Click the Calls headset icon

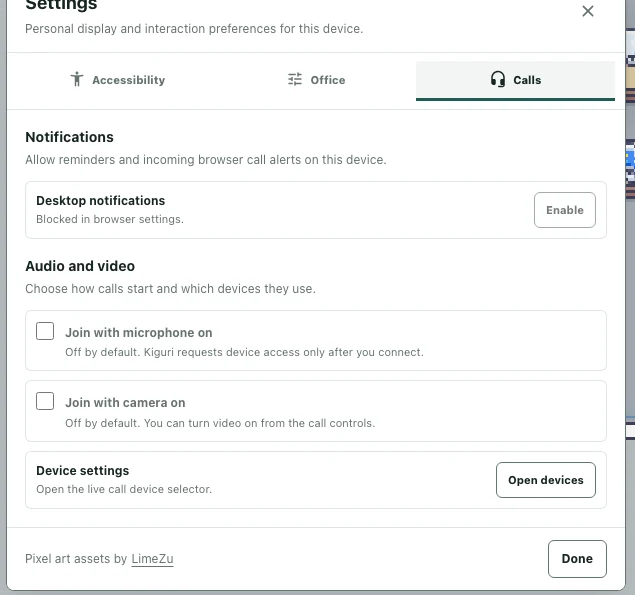(498, 79)
